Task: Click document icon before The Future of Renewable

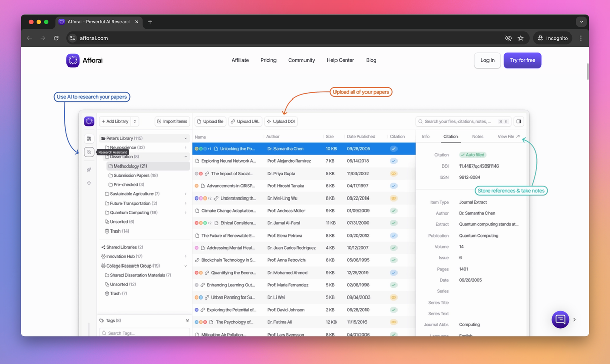Action: 197,236
